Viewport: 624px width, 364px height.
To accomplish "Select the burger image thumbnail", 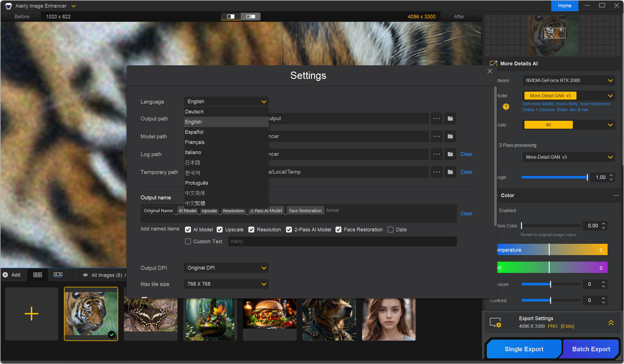I will (x=270, y=314).
